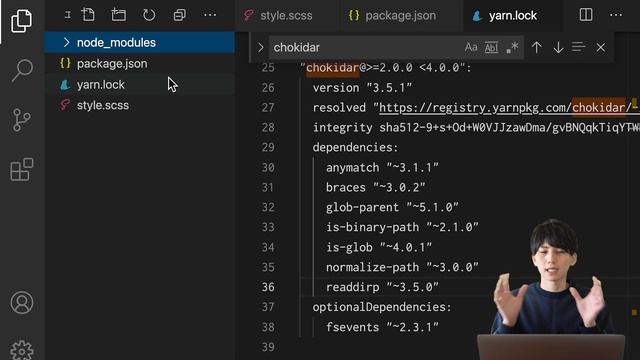640x360 pixels.
Task: Open explorer more actions menu
Action: tap(210, 15)
